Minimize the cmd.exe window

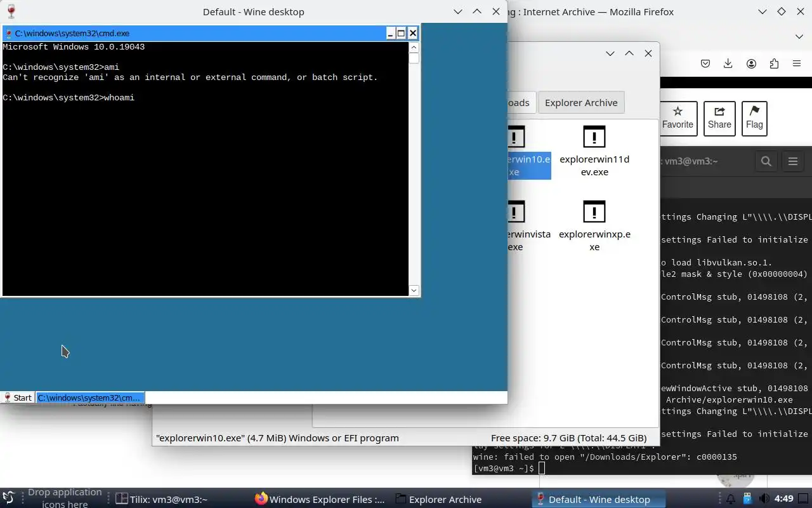[x=390, y=33]
